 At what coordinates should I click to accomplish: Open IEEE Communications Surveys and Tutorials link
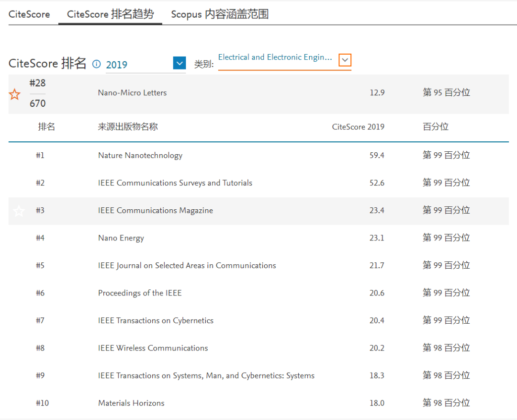pyautogui.click(x=175, y=183)
